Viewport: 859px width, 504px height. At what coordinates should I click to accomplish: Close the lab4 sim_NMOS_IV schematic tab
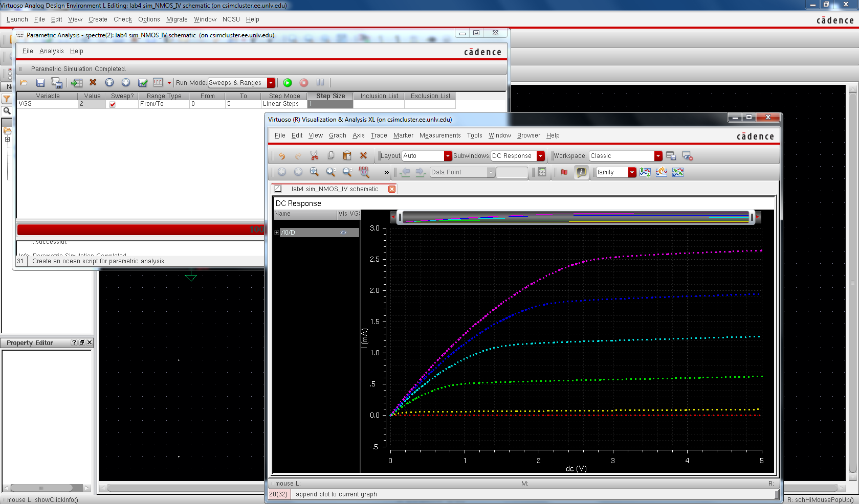[392, 189]
